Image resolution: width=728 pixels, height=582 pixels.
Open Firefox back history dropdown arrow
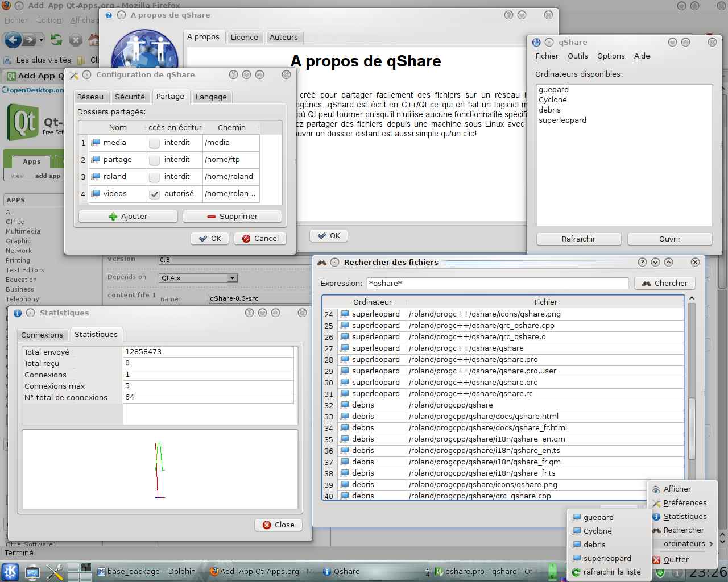[41, 40]
